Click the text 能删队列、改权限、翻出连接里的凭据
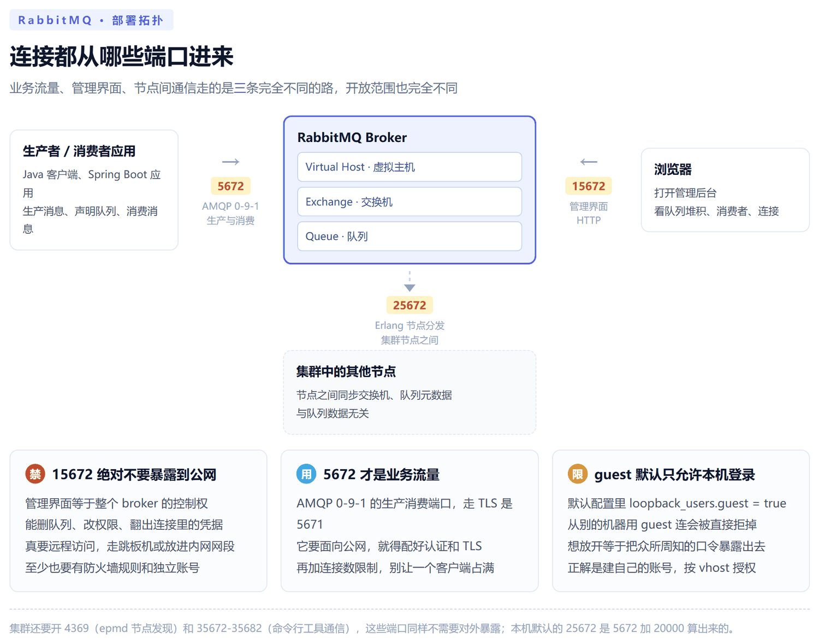 coord(124,525)
